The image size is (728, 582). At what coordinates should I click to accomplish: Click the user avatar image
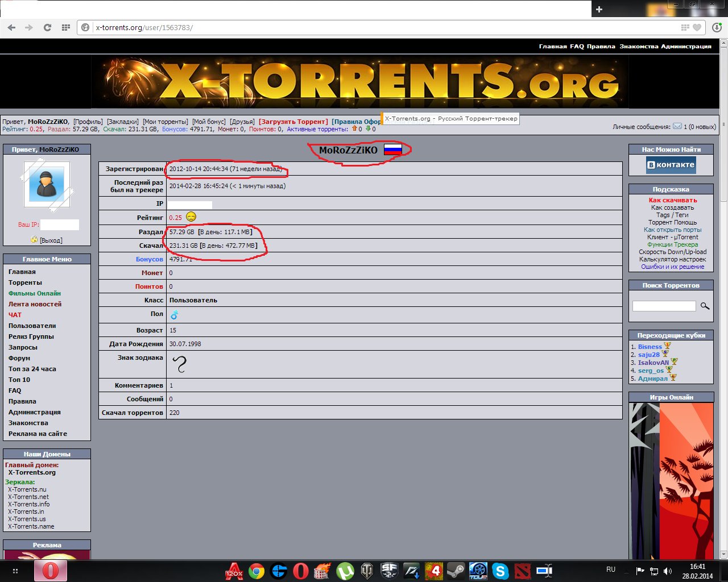(47, 185)
